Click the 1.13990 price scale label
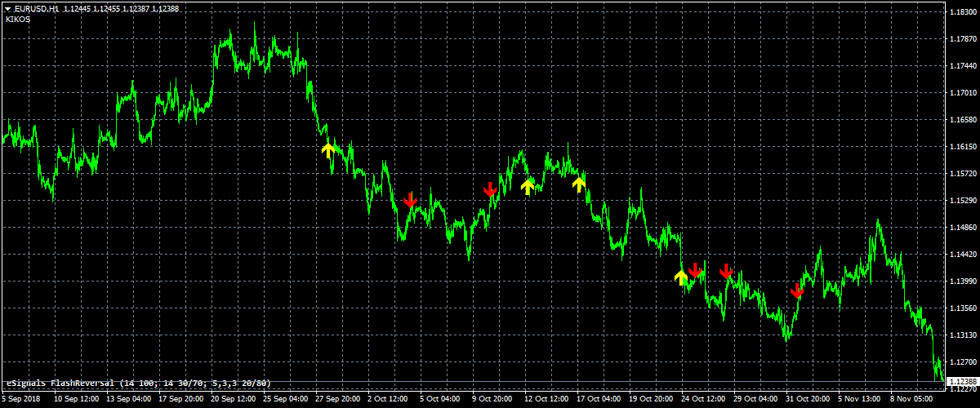The image size is (980, 408). point(964,282)
